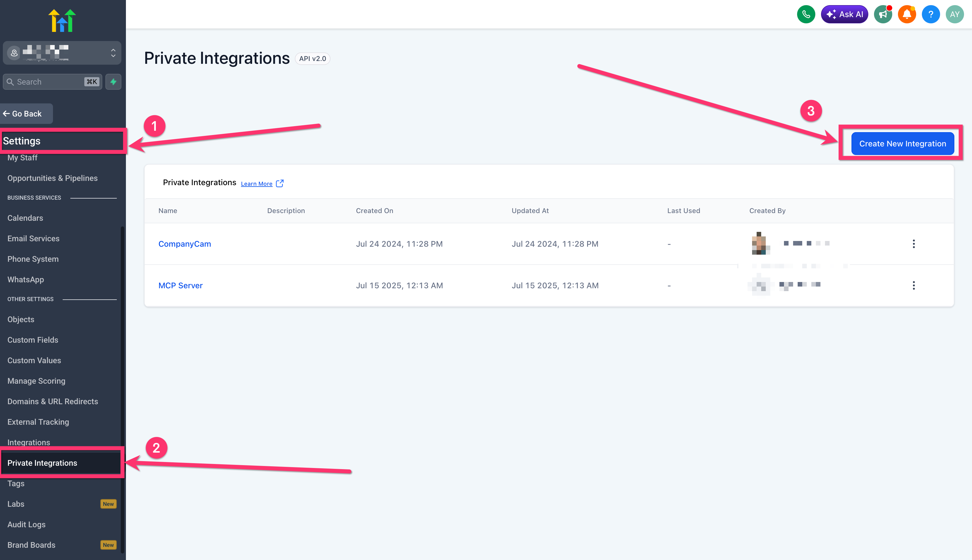Screen dimensions: 972x560
Task: Open the Learn More link
Action: click(x=257, y=184)
